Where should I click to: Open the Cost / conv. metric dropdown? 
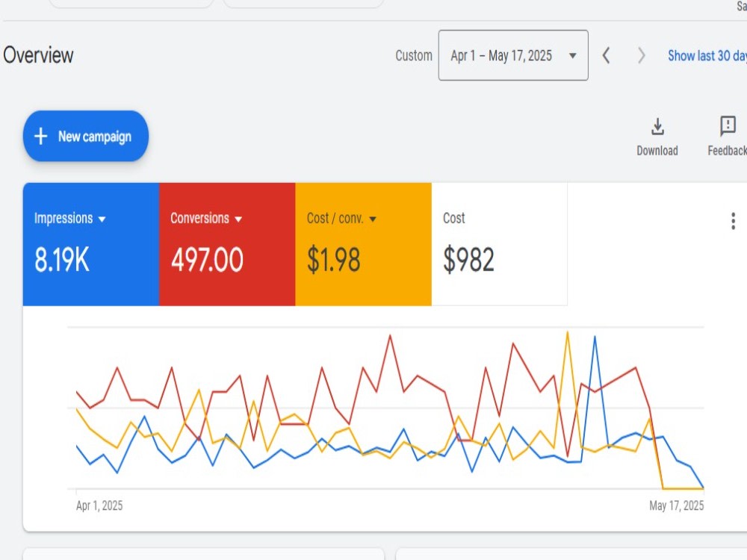pyautogui.click(x=341, y=218)
